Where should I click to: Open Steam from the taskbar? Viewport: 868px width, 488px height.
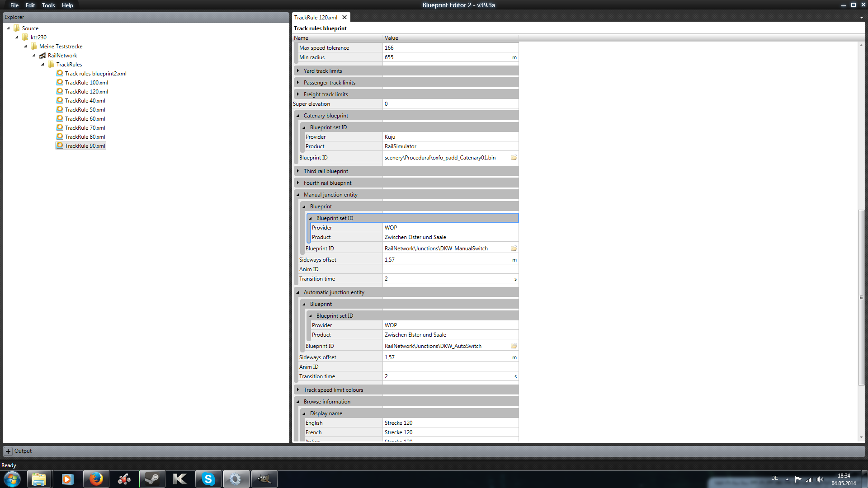[x=152, y=479]
